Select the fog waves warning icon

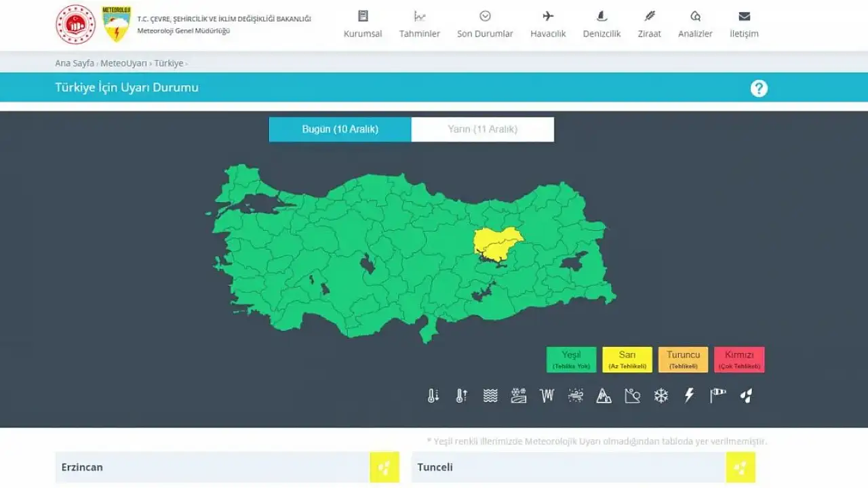coord(490,396)
